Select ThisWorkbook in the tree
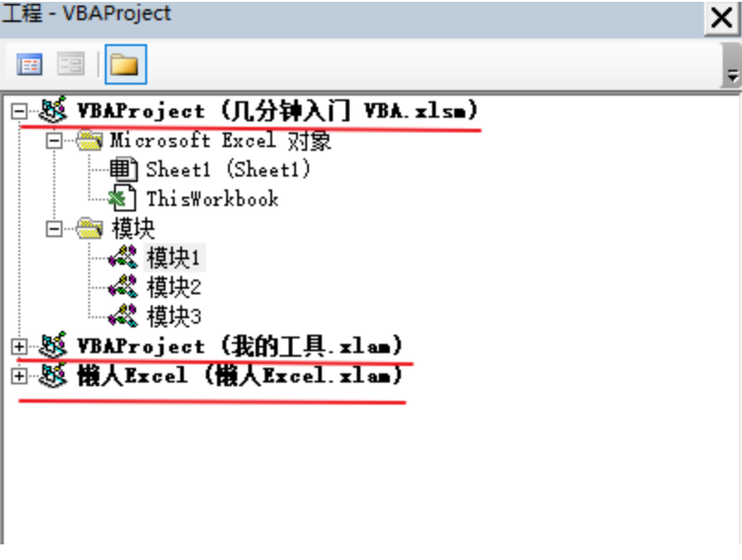This screenshot has width=742, height=560. 212,199
